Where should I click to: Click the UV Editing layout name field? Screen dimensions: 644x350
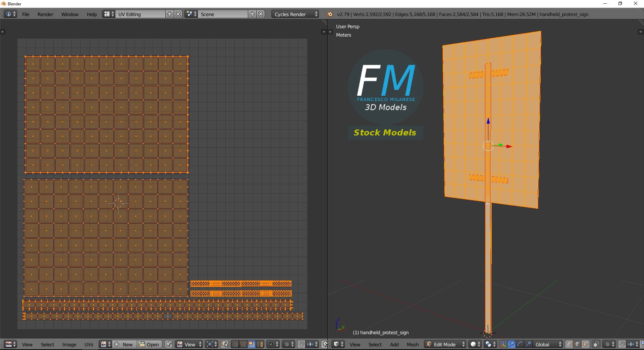pos(141,14)
